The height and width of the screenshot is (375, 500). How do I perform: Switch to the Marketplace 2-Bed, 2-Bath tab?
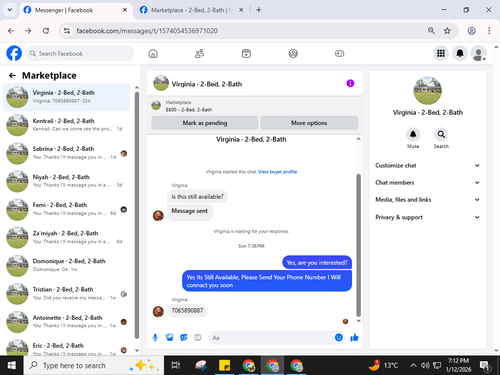tap(191, 10)
